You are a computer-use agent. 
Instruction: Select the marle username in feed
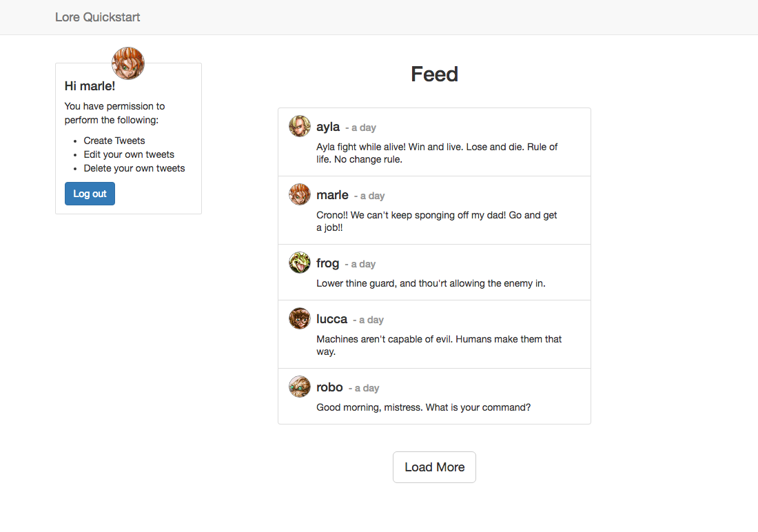point(333,195)
